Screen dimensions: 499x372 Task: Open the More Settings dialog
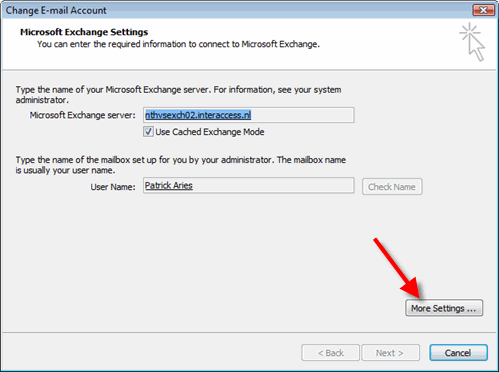444,308
